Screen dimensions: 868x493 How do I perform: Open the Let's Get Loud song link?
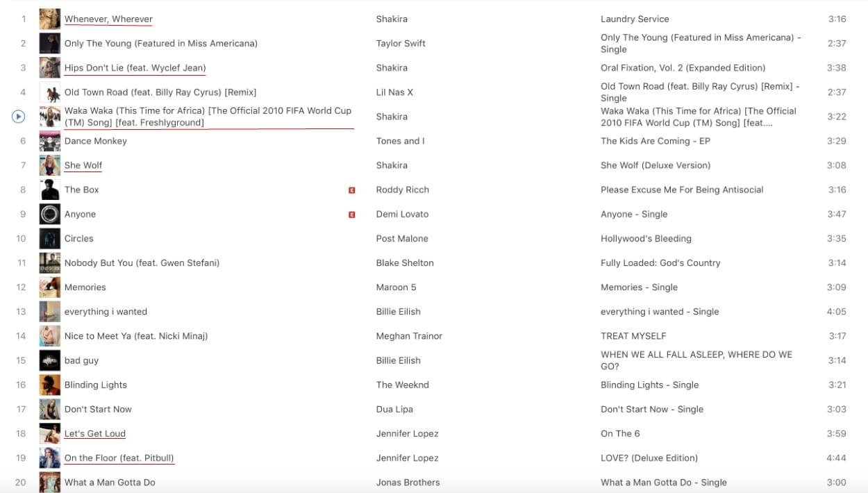(x=94, y=433)
